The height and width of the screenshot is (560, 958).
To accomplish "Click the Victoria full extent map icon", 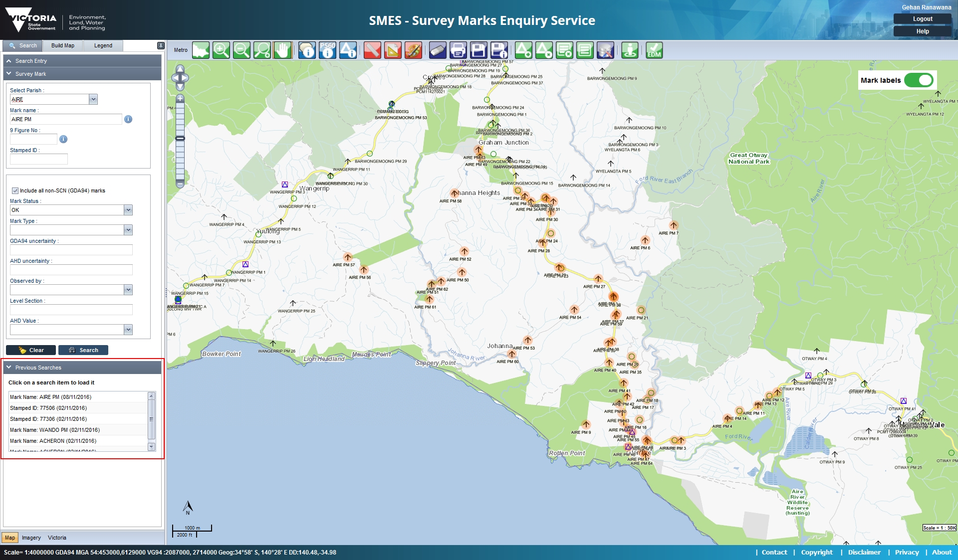I will (201, 50).
